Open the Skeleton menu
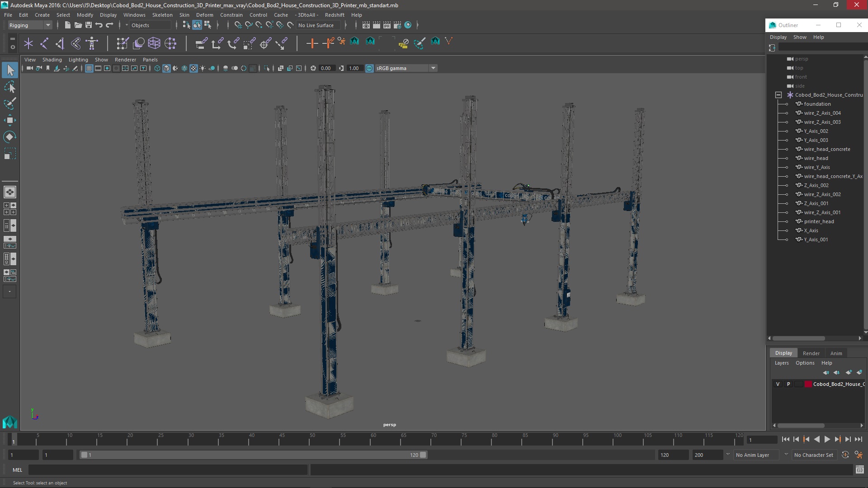This screenshot has height=488, width=868. pyautogui.click(x=162, y=15)
